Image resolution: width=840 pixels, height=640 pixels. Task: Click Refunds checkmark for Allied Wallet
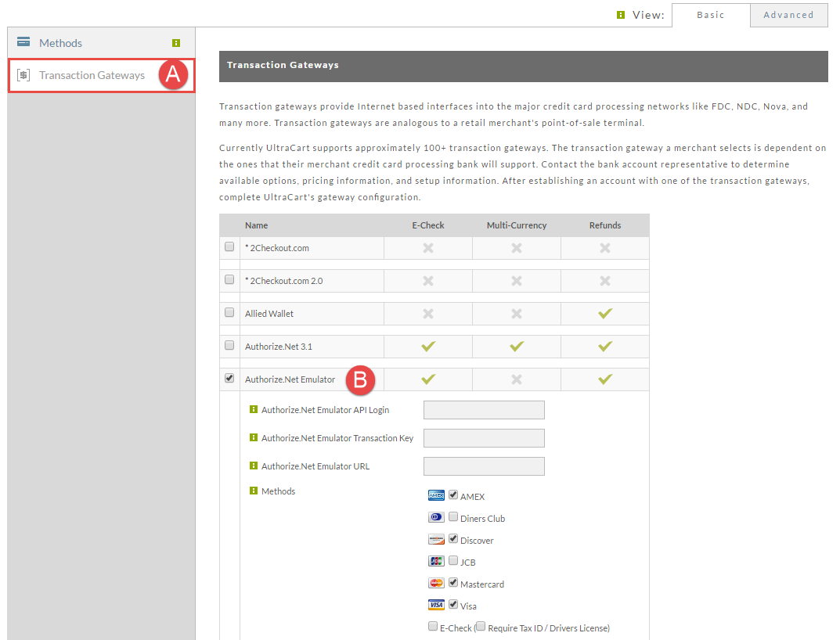(605, 314)
